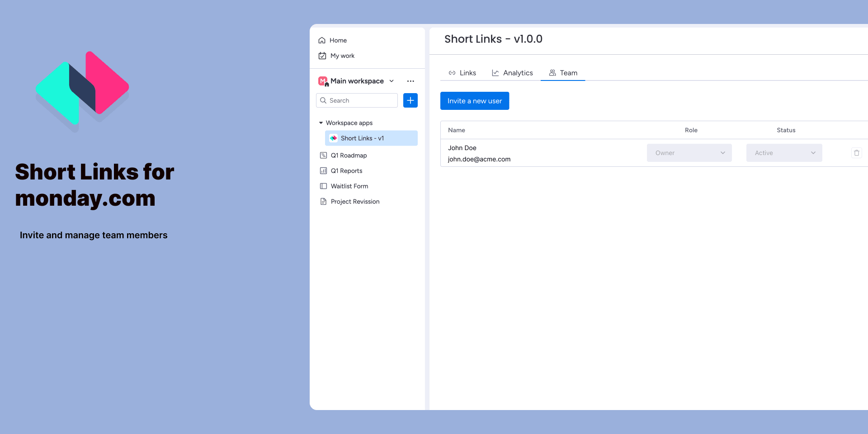Click the chain icon on the Links tab
Screen dimensions: 868x434
tap(452, 73)
